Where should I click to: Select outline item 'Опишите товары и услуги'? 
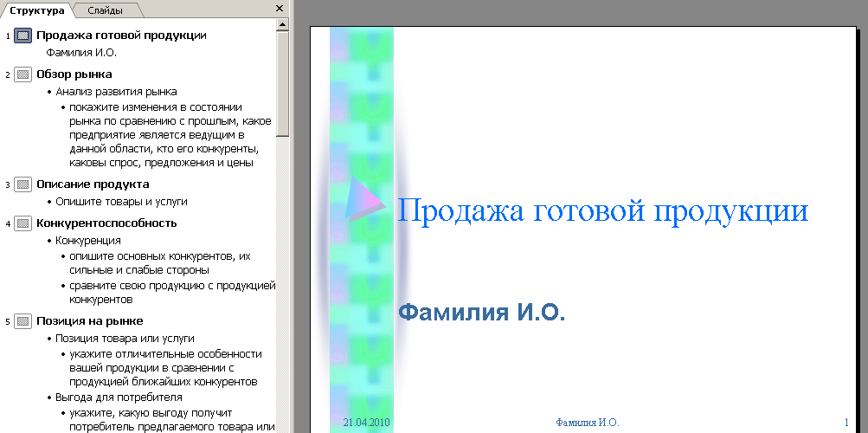pos(121,202)
